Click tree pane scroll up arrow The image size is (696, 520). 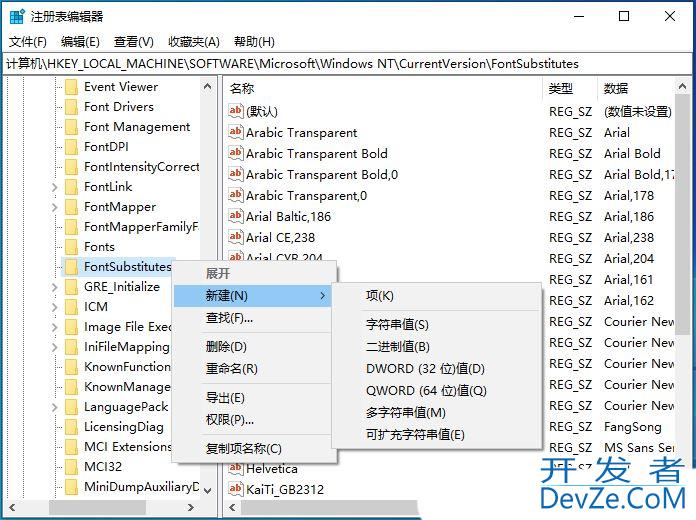(x=207, y=87)
